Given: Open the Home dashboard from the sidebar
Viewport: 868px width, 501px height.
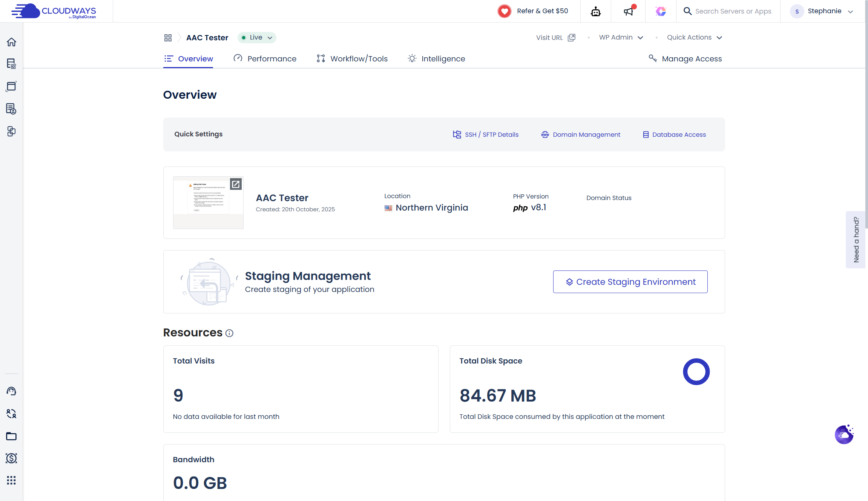Looking at the screenshot, I should tap(11, 42).
